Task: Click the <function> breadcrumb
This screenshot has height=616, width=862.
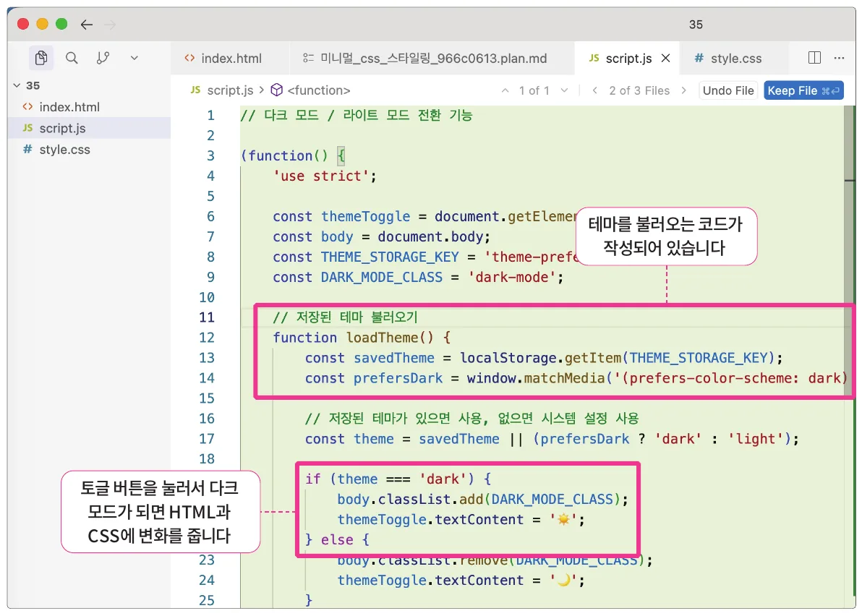Action: (x=311, y=90)
